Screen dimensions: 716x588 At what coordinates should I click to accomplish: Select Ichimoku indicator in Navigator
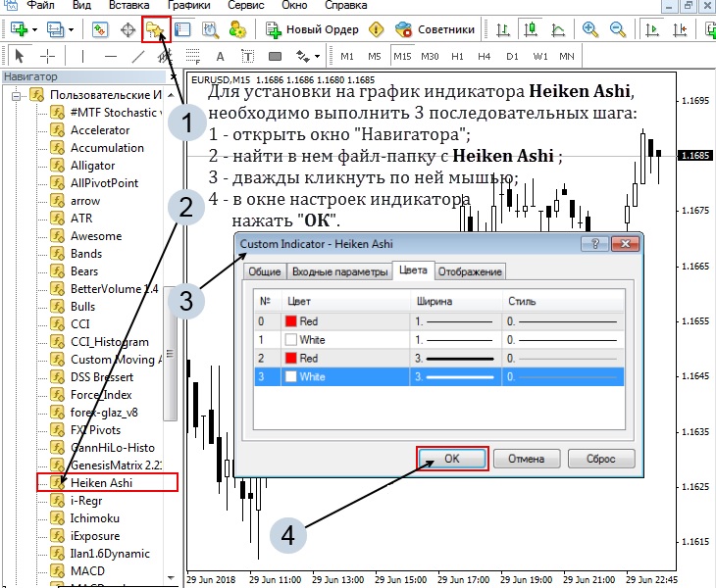94,518
